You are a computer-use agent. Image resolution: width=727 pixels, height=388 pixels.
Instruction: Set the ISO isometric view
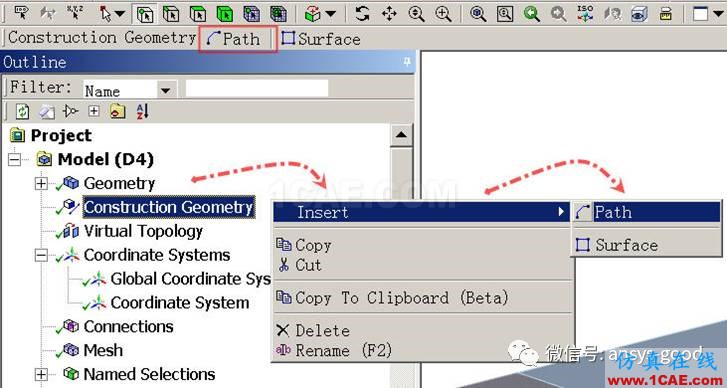click(586, 13)
